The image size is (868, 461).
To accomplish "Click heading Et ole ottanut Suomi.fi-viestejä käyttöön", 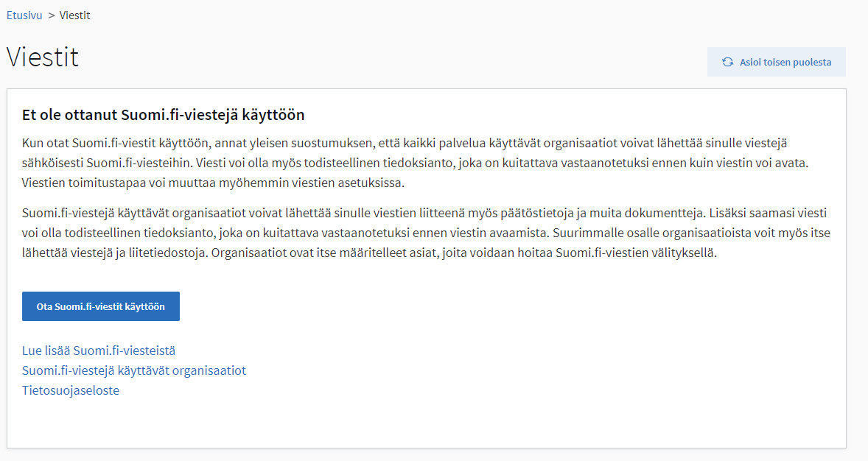I will pyautogui.click(x=164, y=115).
